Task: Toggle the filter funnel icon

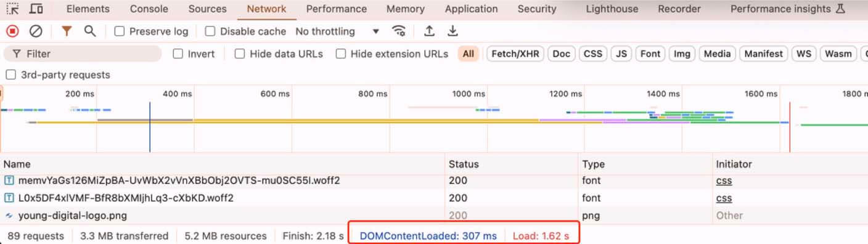Action: click(x=67, y=31)
